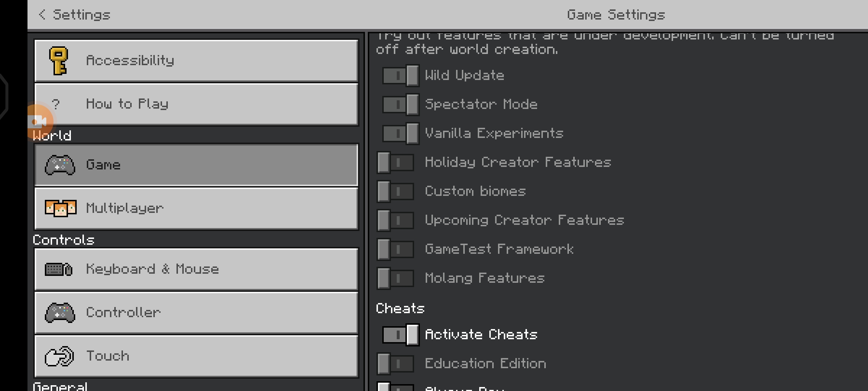Viewport: 868px width, 391px height.
Task: Go back using the Settings arrow
Action: coord(42,15)
